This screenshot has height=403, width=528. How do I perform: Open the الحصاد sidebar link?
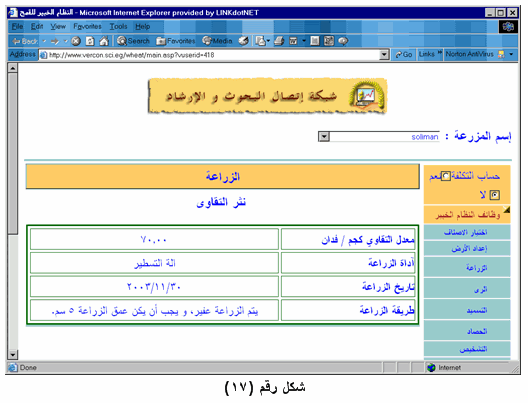(467, 331)
